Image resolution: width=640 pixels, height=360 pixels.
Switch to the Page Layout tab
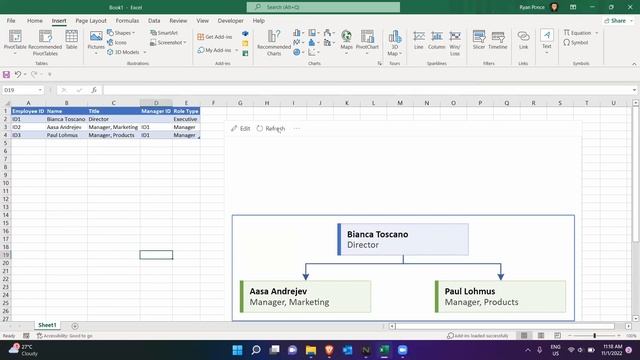click(x=91, y=20)
